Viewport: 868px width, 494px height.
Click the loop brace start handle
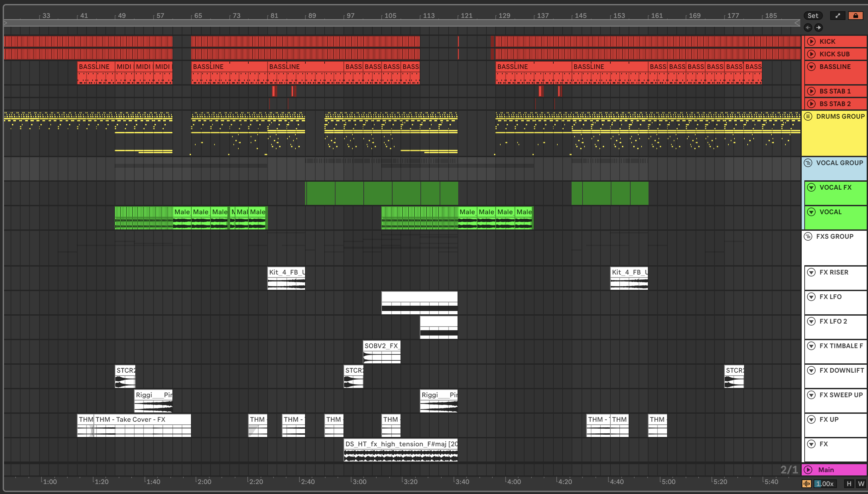coord(5,23)
